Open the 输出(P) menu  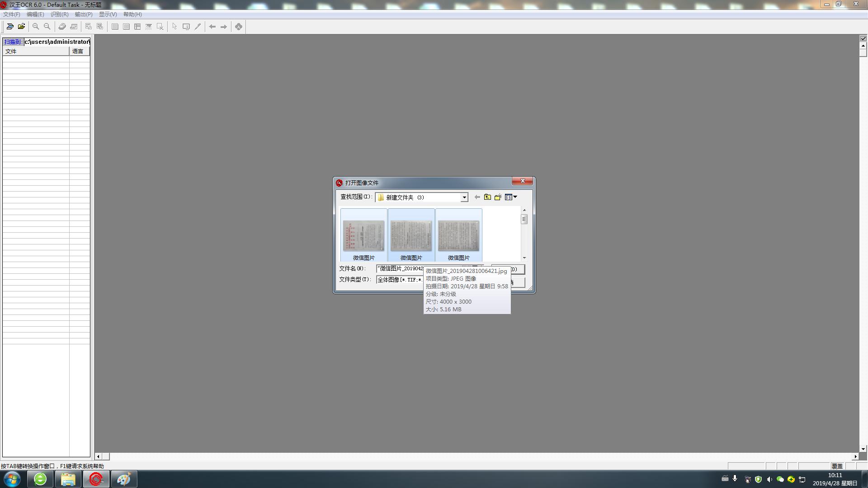tap(84, 14)
